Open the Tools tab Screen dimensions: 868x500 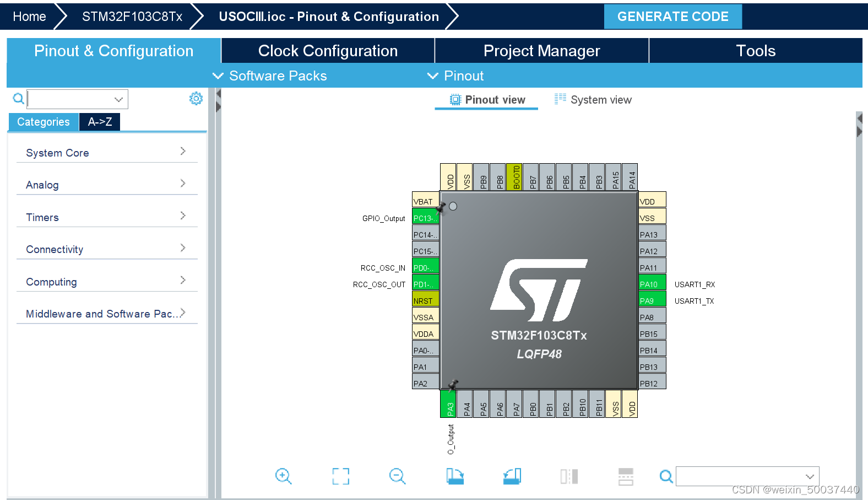(x=756, y=51)
